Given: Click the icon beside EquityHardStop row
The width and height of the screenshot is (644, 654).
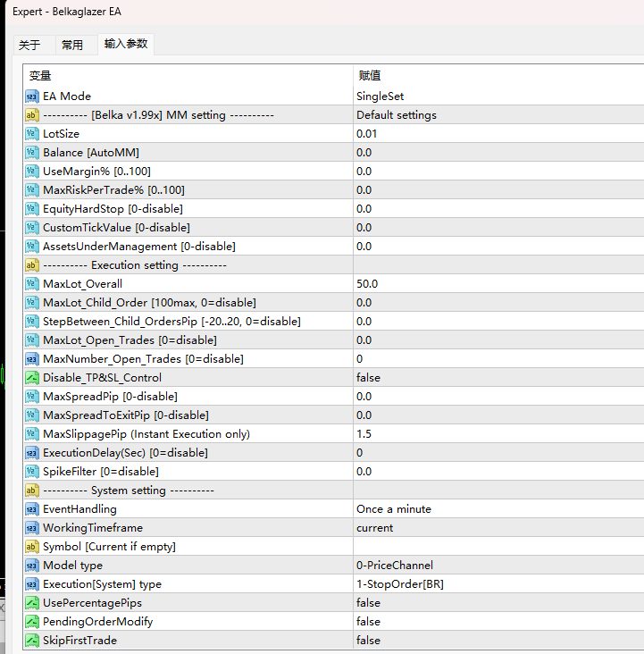Looking at the screenshot, I should [x=31, y=209].
